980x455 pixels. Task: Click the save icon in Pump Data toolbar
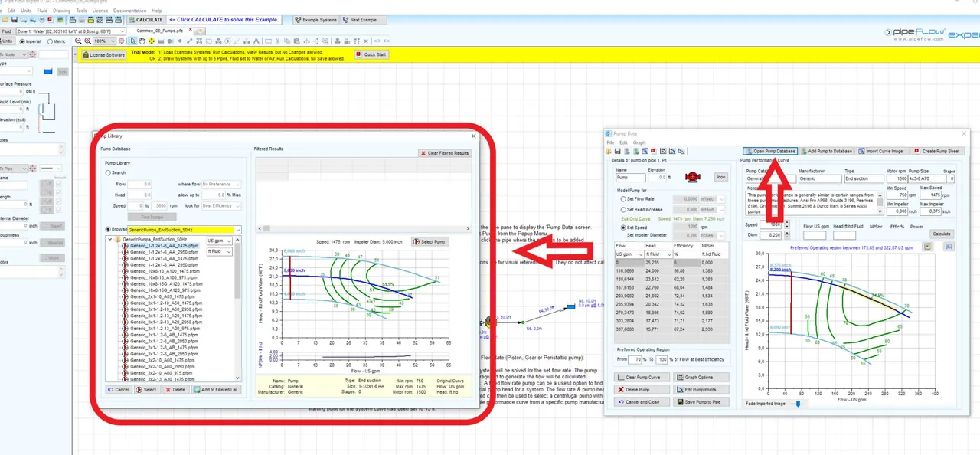point(618,151)
